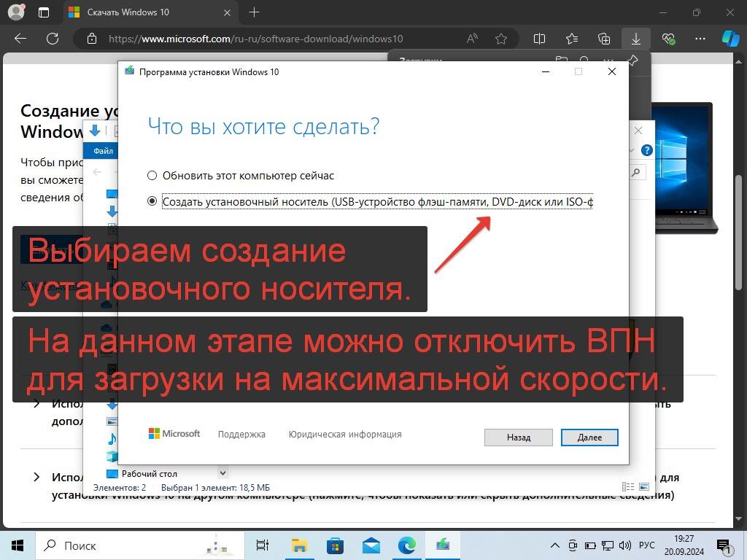Launch the Copilot sidebar icon
Viewport: 747px width, 560px height.
730,39
